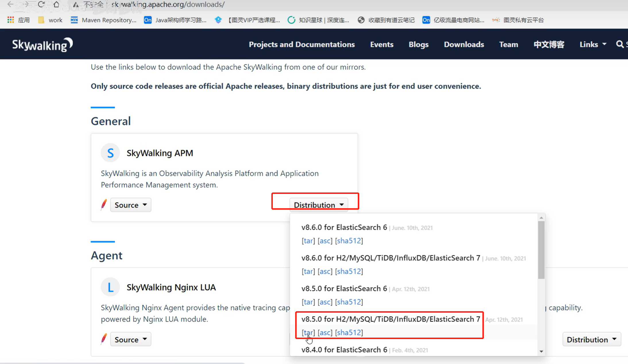The image size is (628, 364).
Task: Click the browser back arrow
Action: [10, 4]
